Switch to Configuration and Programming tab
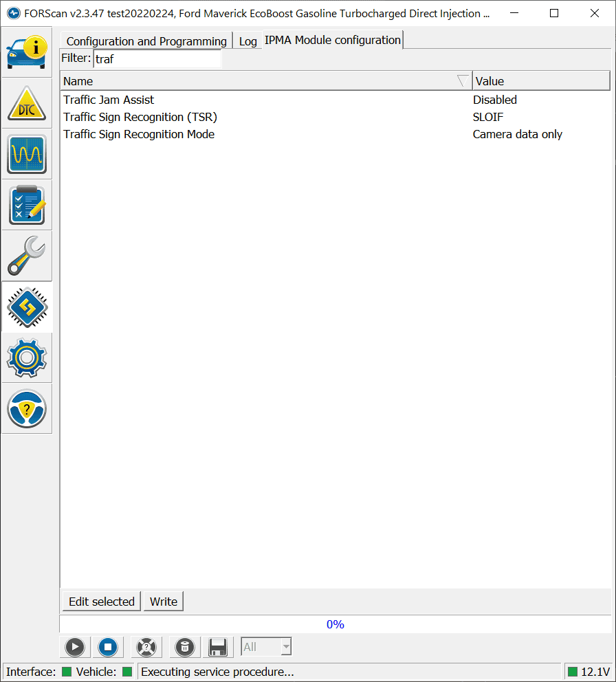 click(x=146, y=41)
